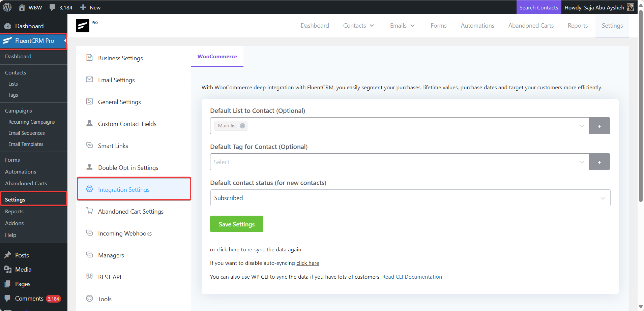The image size is (644, 311).
Task: Click the Howdy, Saja Abu Aysheh account menu
Action: tap(599, 7)
